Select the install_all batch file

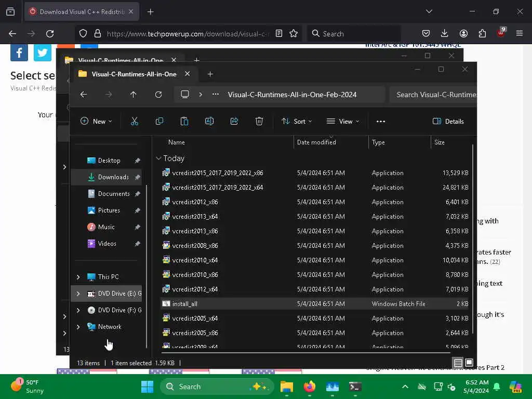pos(314,303)
